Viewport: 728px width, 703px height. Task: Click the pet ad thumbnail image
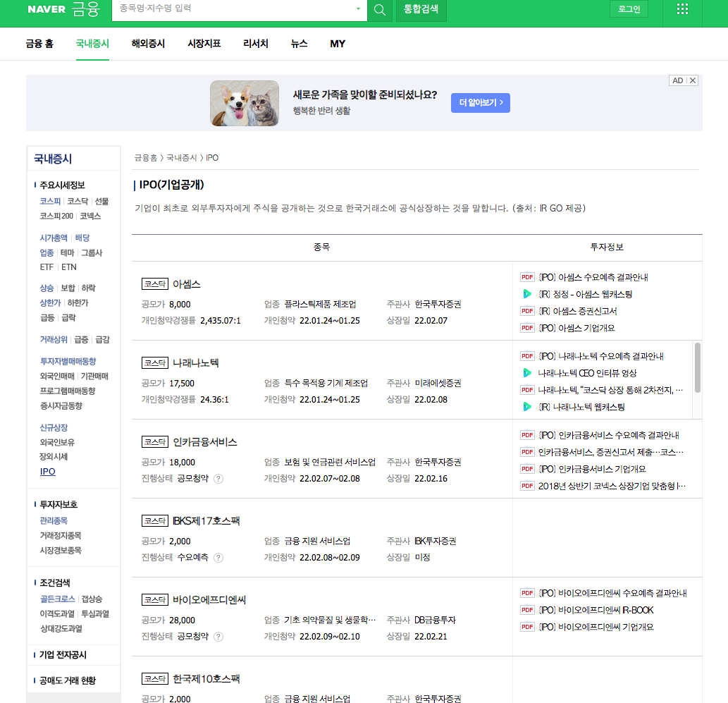click(x=245, y=103)
